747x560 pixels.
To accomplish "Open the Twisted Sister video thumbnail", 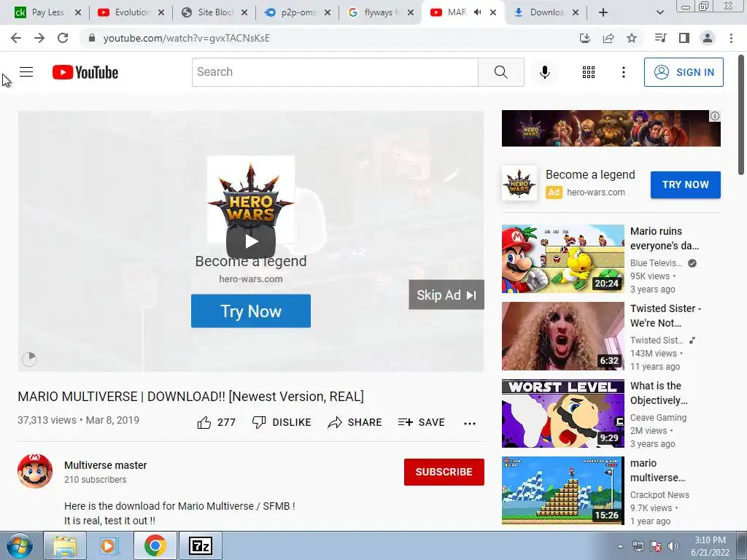I will tap(562, 335).
